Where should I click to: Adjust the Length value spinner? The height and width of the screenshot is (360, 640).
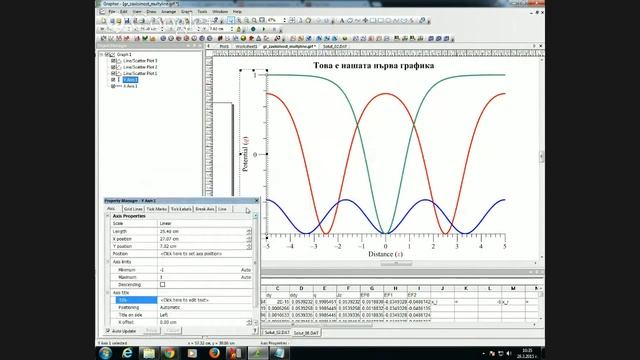pos(249,231)
